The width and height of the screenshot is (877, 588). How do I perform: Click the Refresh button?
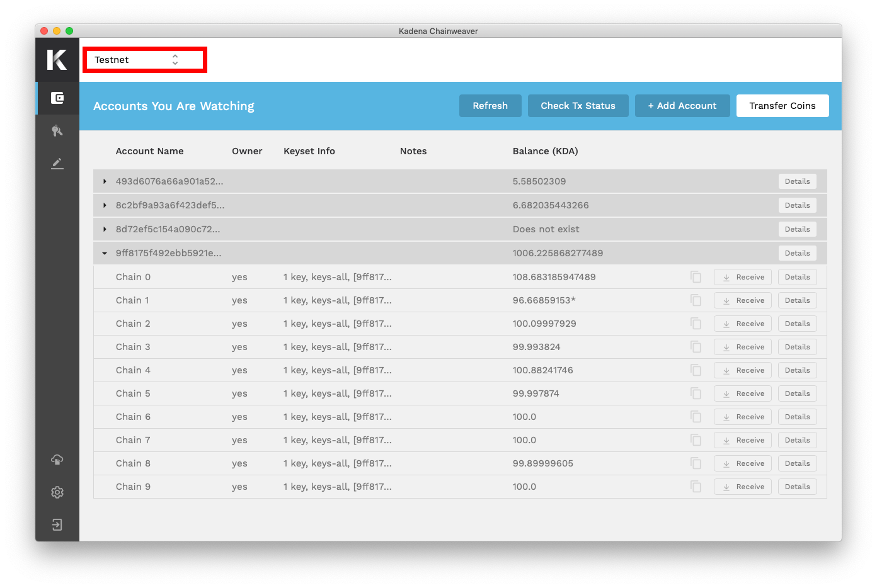point(490,106)
